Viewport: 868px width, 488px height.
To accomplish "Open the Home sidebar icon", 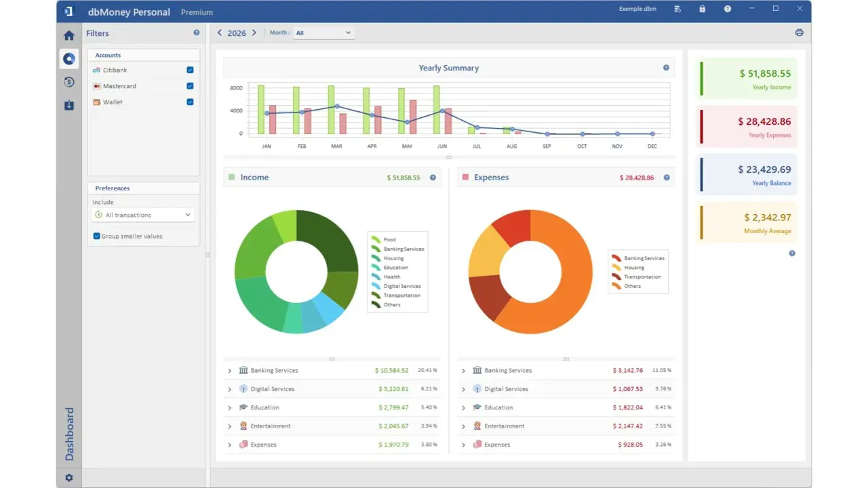I will point(68,36).
